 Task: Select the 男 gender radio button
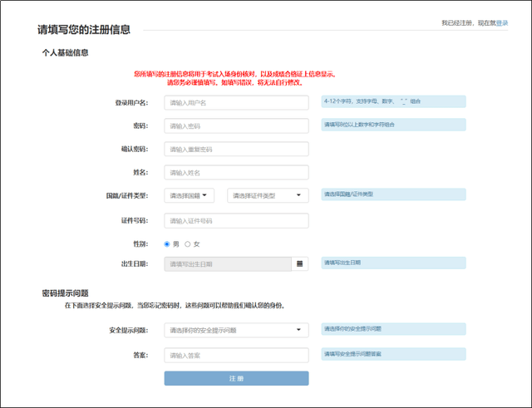pyautogui.click(x=167, y=243)
